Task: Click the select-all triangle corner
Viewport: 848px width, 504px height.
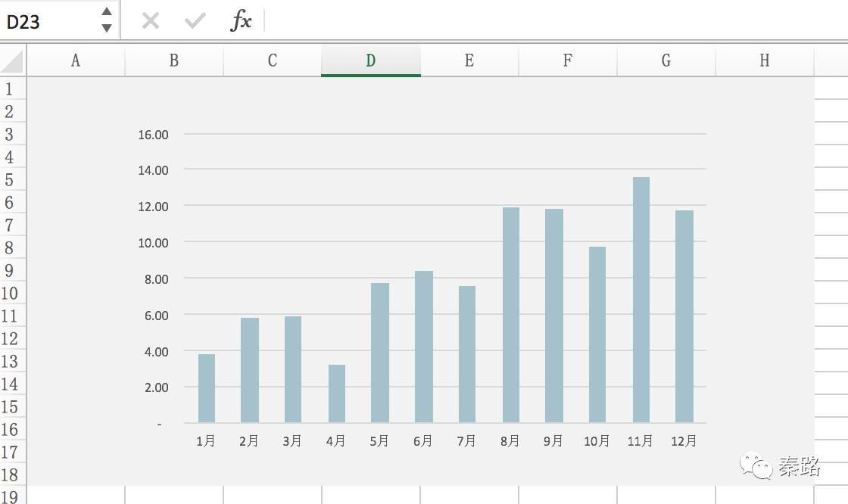Action: point(13,61)
